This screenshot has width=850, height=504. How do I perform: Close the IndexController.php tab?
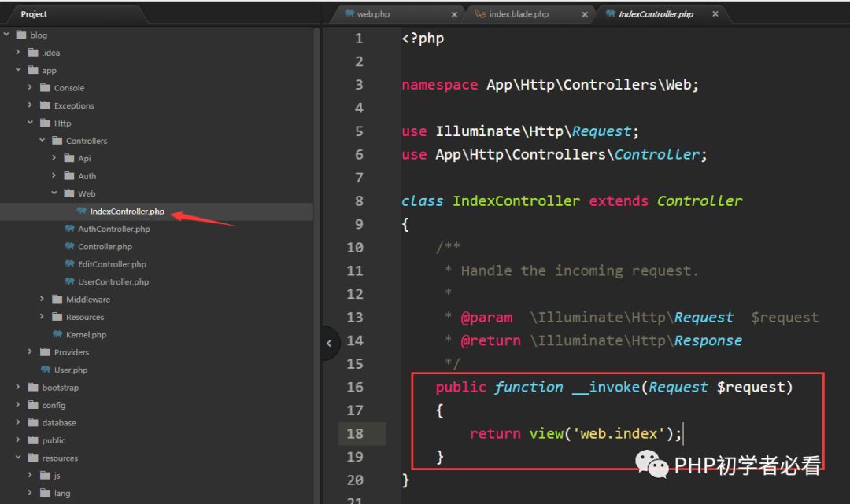pos(715,14)
